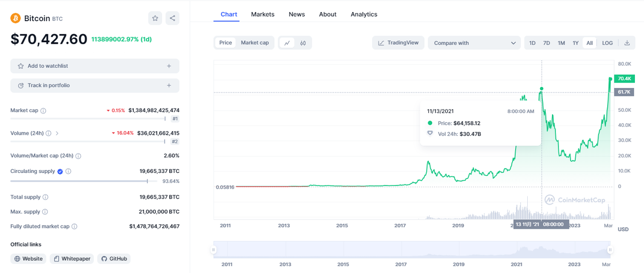
Task: Download chart data icon
Action: pos(627,43)
